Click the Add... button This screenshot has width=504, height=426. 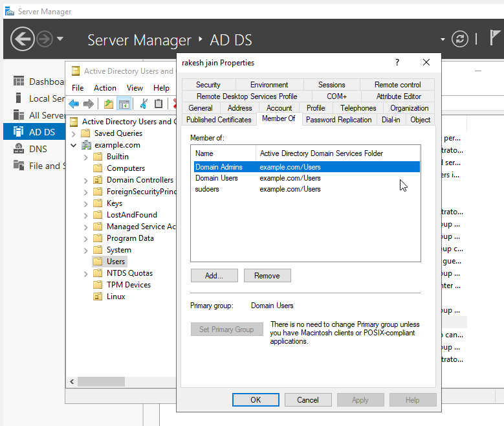tap(214, 276)
